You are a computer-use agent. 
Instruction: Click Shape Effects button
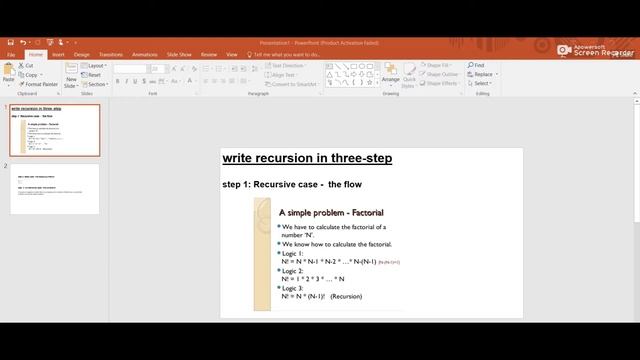pos(439,83)
